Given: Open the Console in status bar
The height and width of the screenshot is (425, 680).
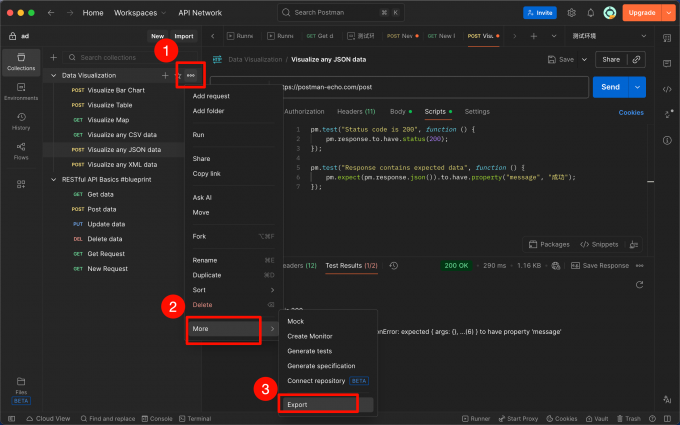Looking at the screenshot, I should point(157,418).
